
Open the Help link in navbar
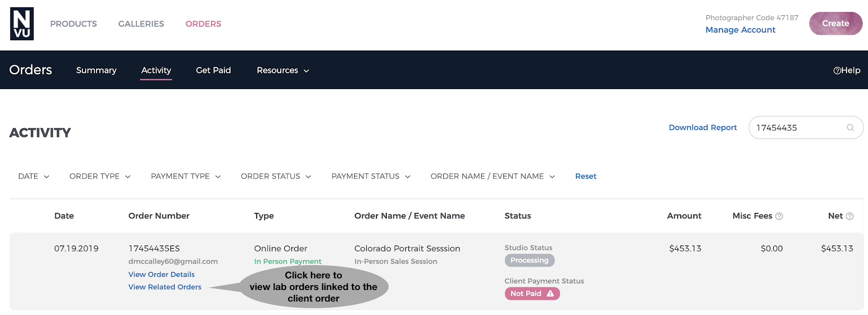click(x=847, y=70)
